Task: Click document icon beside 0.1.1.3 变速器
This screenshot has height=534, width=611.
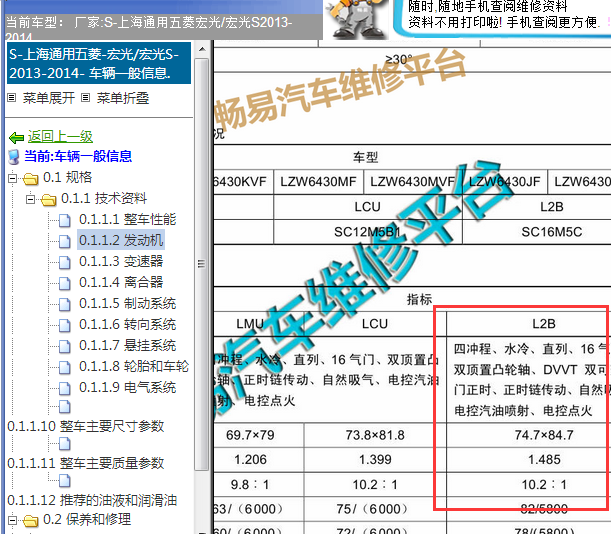Action: tap(65, 263)
